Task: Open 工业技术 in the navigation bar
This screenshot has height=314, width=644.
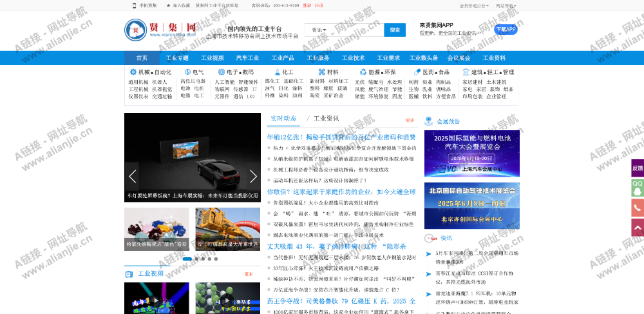Action: pos(353,58)
